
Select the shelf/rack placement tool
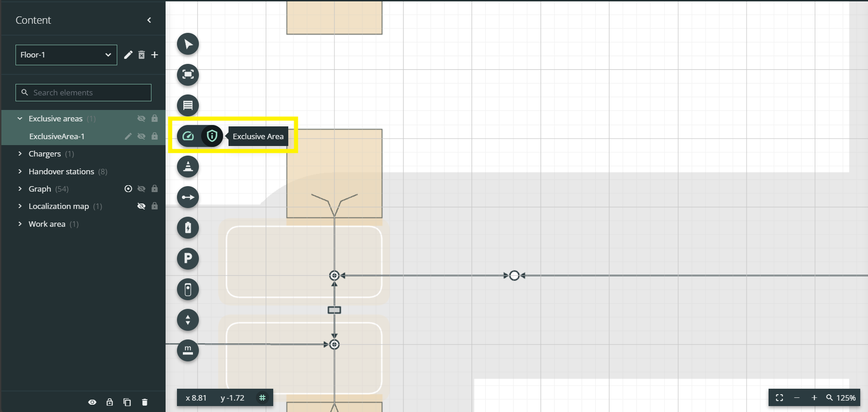(187, 105)
